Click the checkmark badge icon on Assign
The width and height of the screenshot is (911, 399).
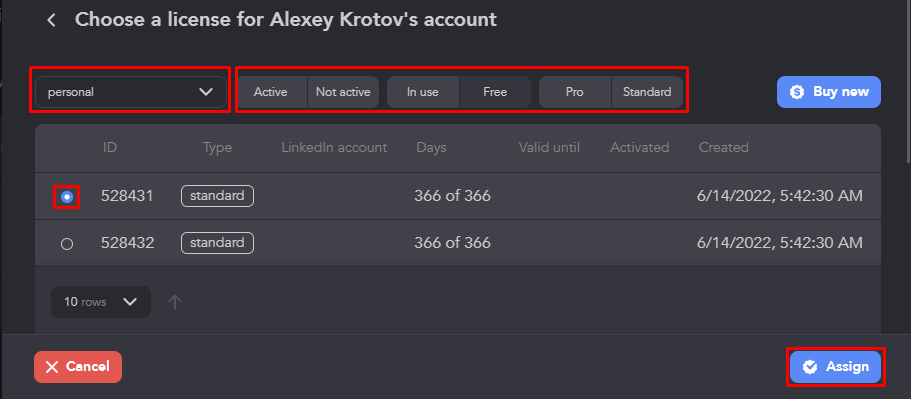pyautogui.click(x=810, y=367)
